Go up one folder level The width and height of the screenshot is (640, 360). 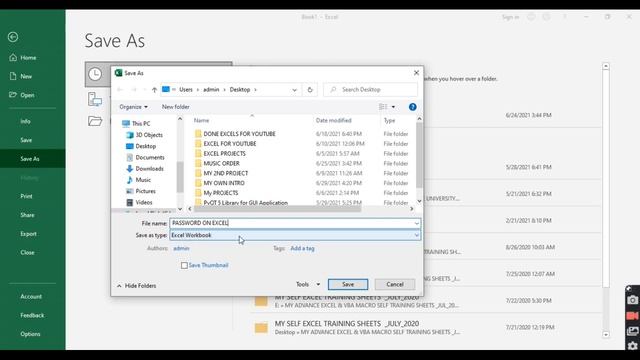pyautogui.click(x=154, y=90)
